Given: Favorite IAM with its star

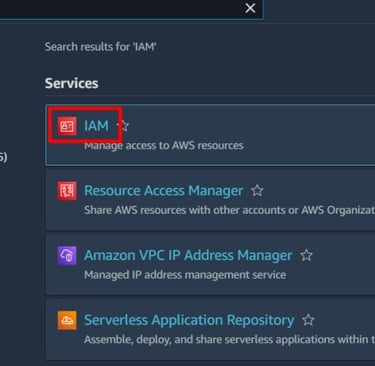Looking at the screenshot, I should [123, 126].
